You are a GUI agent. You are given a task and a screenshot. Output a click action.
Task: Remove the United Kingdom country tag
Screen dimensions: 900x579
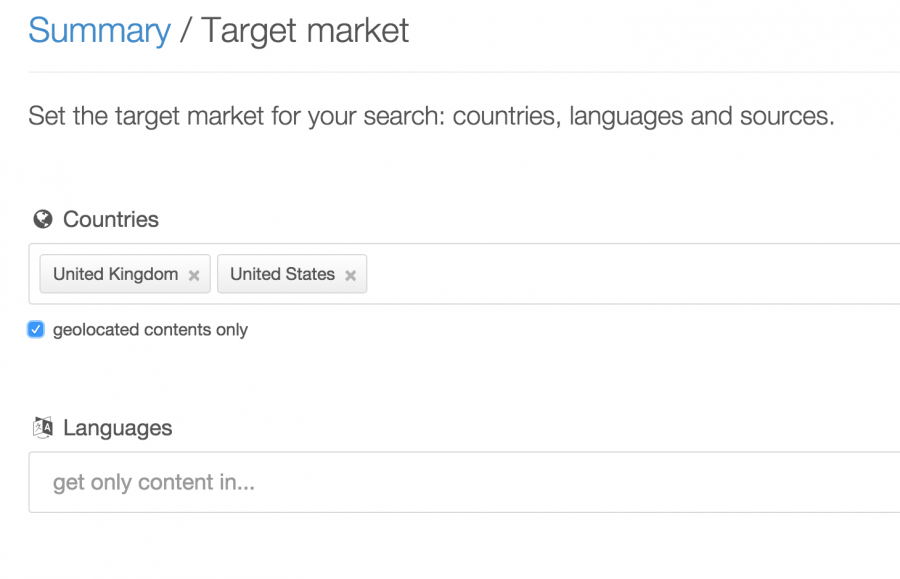[x=194, y=275]
